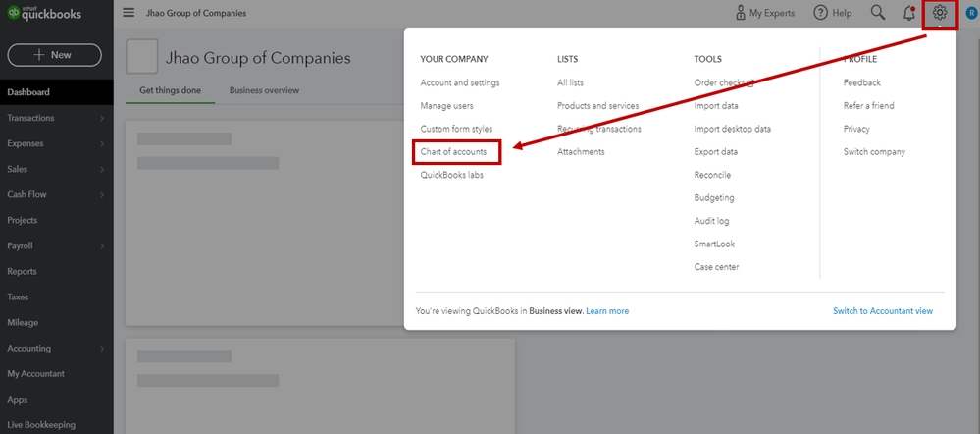Expand the Expenses sidebar chevron

point(102,143)
